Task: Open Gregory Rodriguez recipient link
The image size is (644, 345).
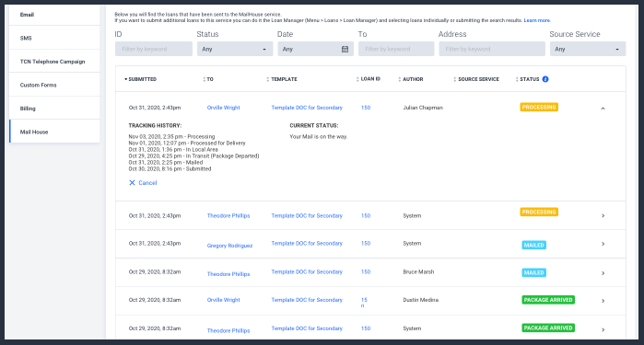Action: 229,246
